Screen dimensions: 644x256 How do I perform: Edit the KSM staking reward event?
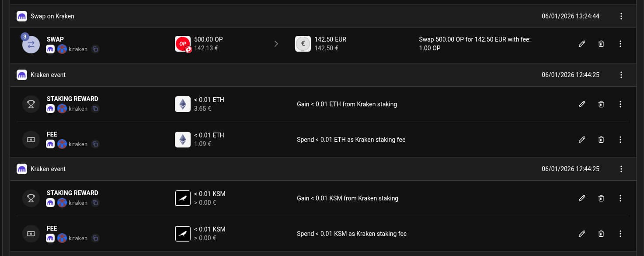[582, 198]
